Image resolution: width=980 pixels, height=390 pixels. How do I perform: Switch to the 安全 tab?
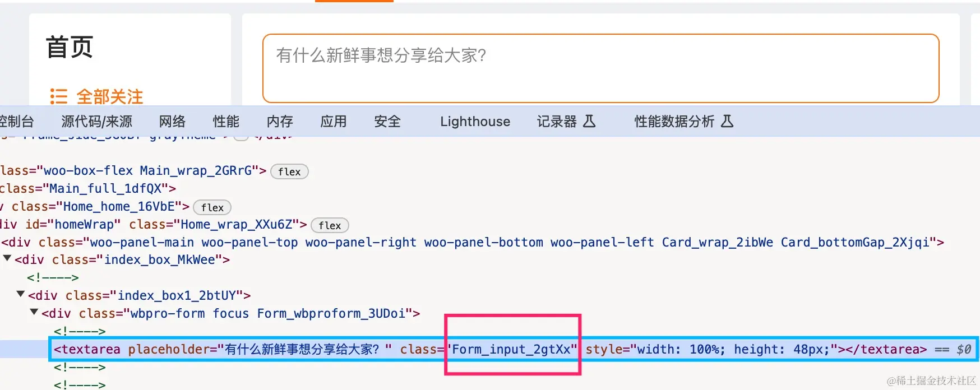(387, 121)
